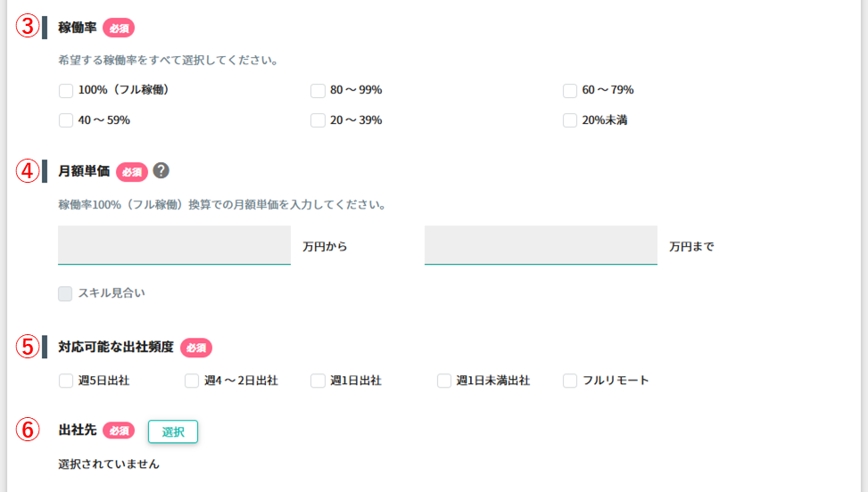This screenshot has height=492, width=868.
Task: Check the フルリモート option
Action: click(570, 381)
